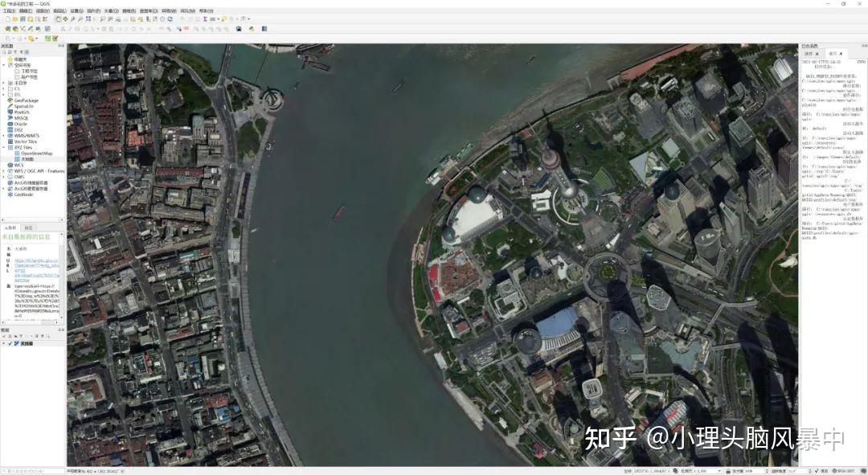Expand the GeoPackage entry in the Browser panel
This screenshot has height=475, width=868.
pyautogui.click(x=4, y=100)
